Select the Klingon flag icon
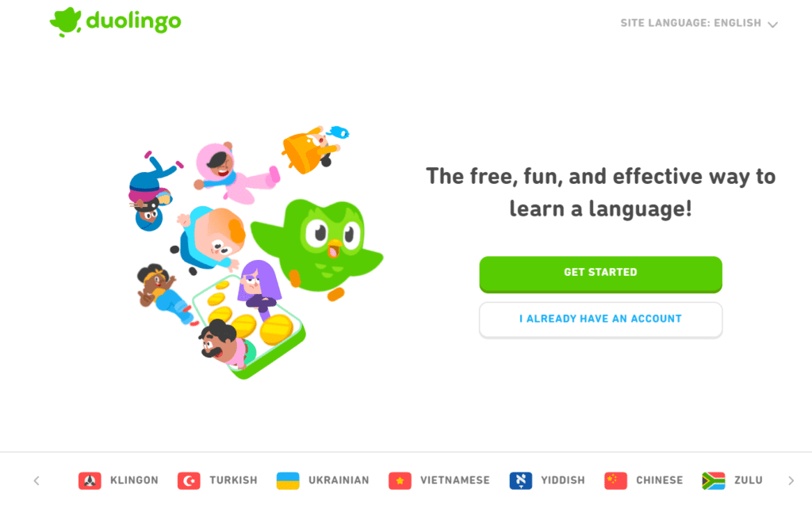The width and height of the screenshot is (812, 505). [90, 480]
